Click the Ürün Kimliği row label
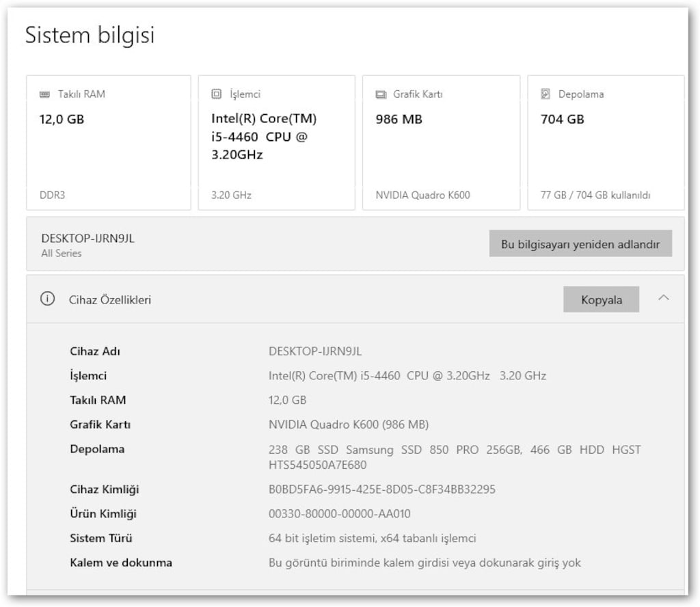 103,514
